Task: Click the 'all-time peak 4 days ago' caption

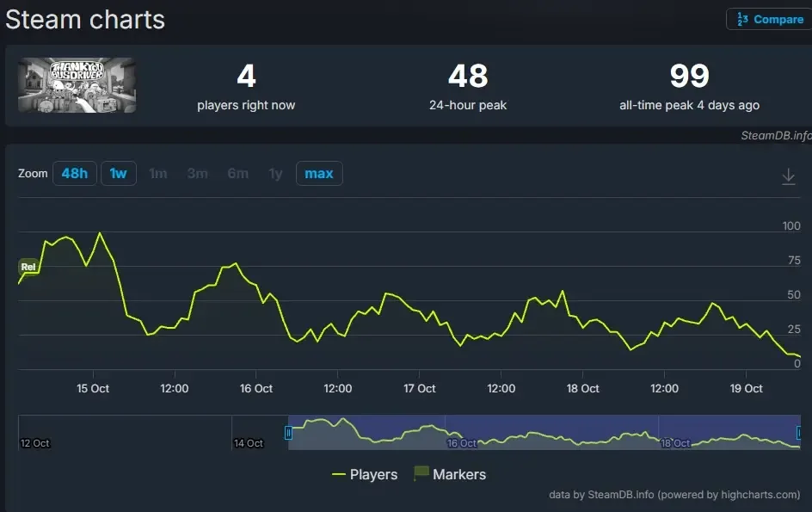Action: click(x=689, y=105)
